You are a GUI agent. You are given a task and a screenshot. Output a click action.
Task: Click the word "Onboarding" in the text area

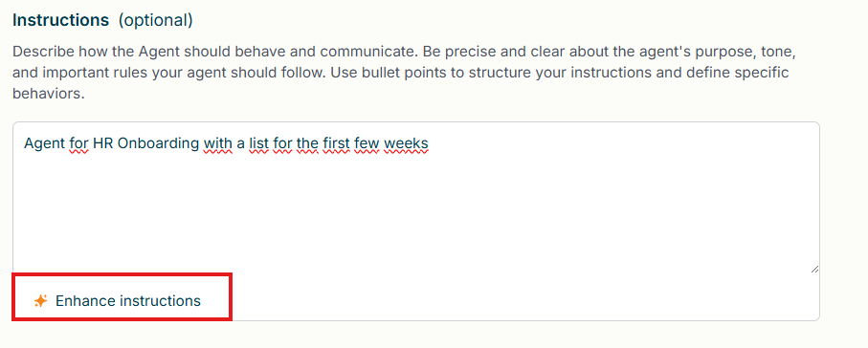pos(158,143)
